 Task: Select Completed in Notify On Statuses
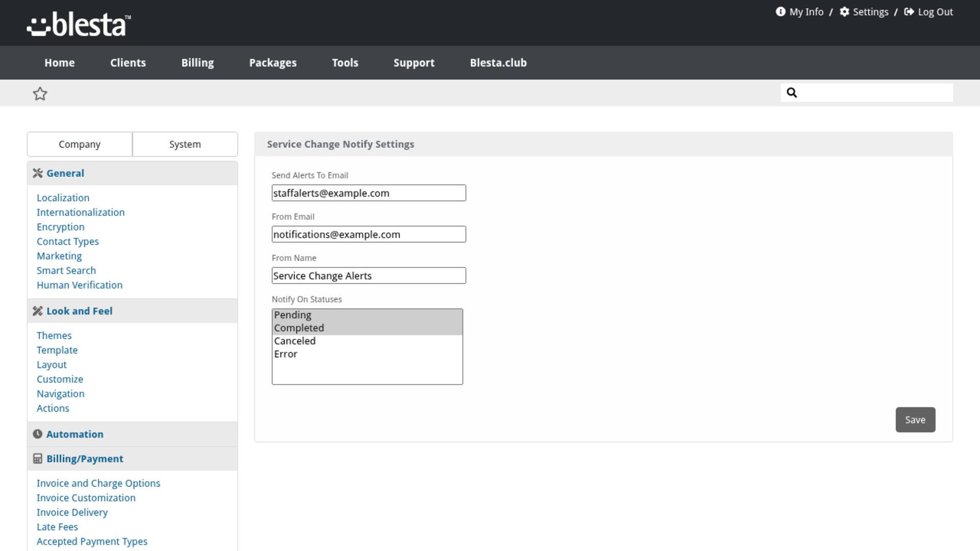click(x=367, y=328)
